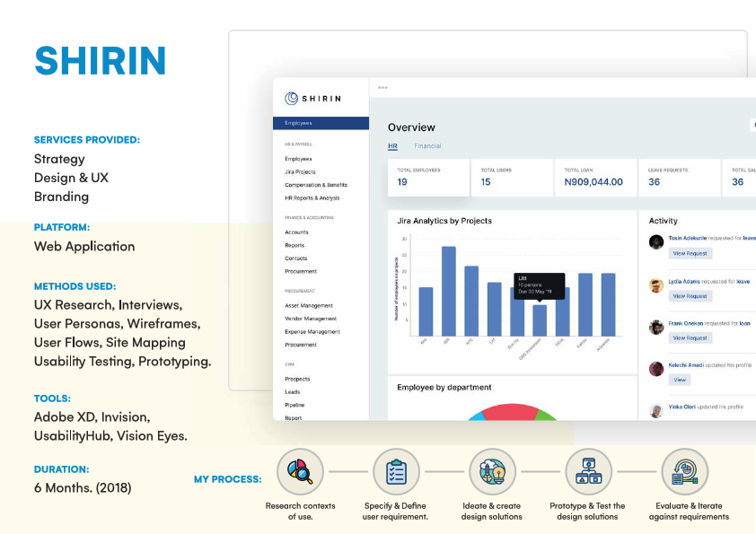This screenshot has width=756, height=534.
Task: Click the Jira Analytics by Projects heading
Action: pyautogui.click(x=444, y=221)
